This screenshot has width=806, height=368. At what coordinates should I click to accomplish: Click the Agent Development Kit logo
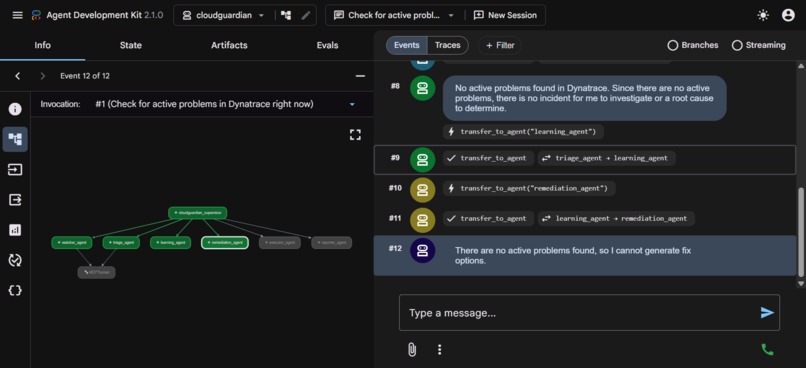36,15
